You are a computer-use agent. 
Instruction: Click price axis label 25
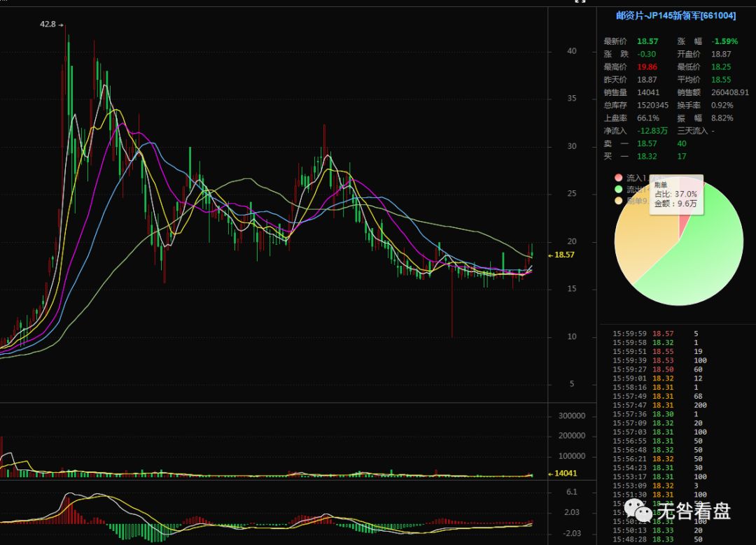[571, 194]
